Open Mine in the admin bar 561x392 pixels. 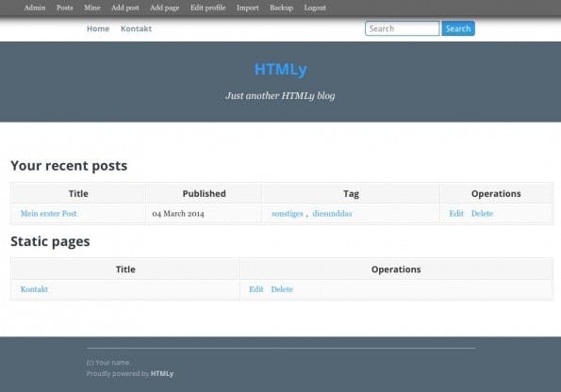pos(92,8)
